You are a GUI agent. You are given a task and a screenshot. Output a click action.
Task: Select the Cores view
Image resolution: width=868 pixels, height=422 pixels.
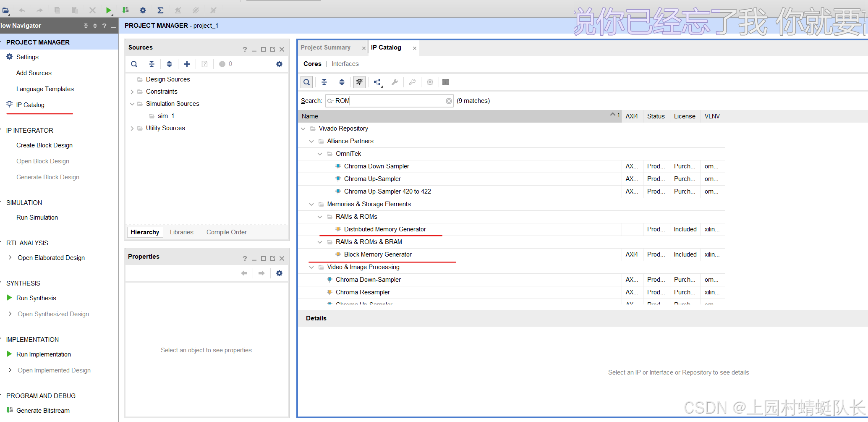tap(312, 64)
